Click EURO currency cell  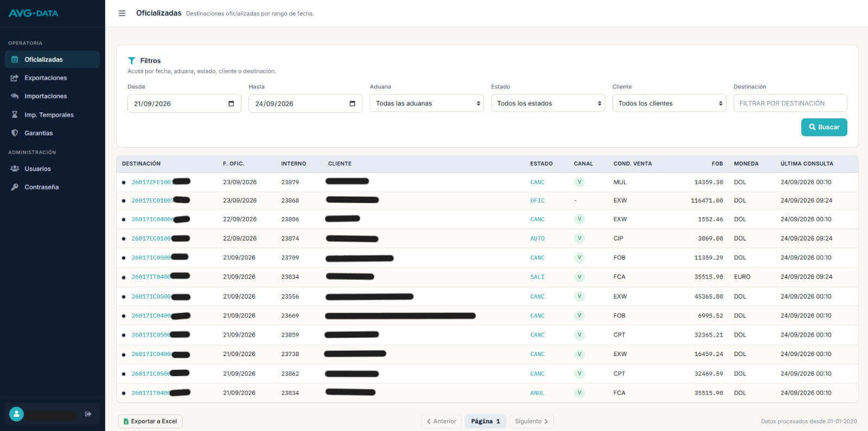tap(742, 277)
